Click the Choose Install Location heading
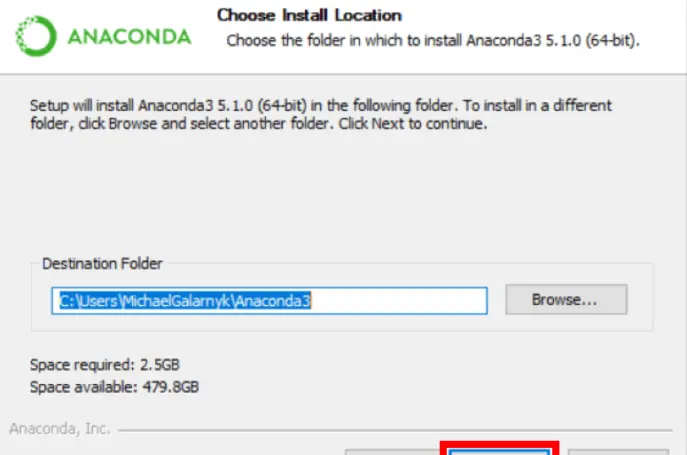 click(309, 15)
